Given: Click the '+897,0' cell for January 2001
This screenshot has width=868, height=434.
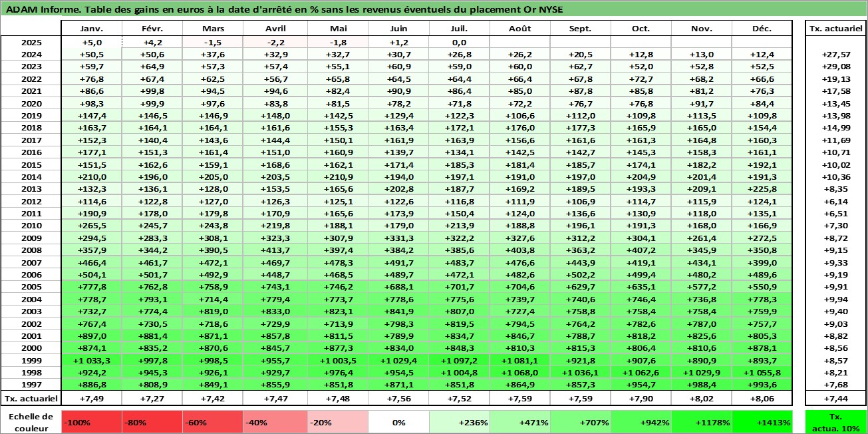Looking at the screenshot, I should pyautogui.click(x=92, y=335).
